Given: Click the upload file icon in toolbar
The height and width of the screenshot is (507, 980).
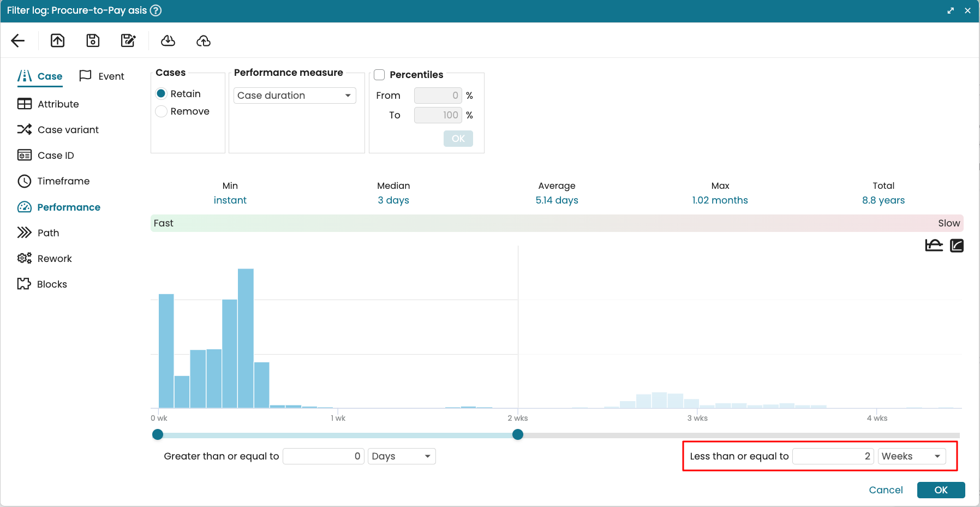Looking at the screenshot, I should tap(57, 41).
